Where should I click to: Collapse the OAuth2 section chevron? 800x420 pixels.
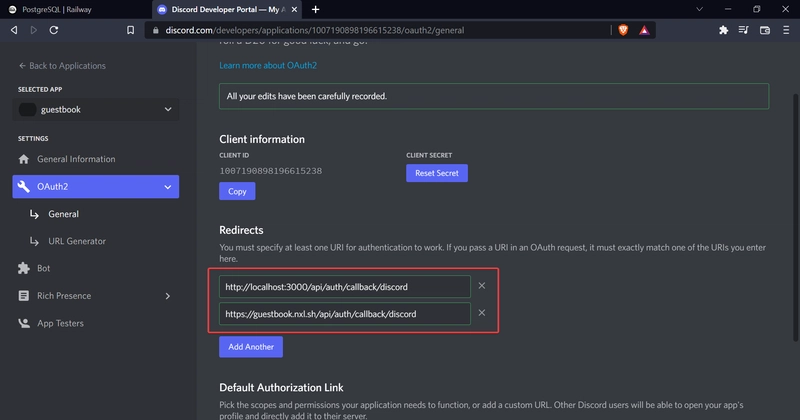[x=168, y=187]
